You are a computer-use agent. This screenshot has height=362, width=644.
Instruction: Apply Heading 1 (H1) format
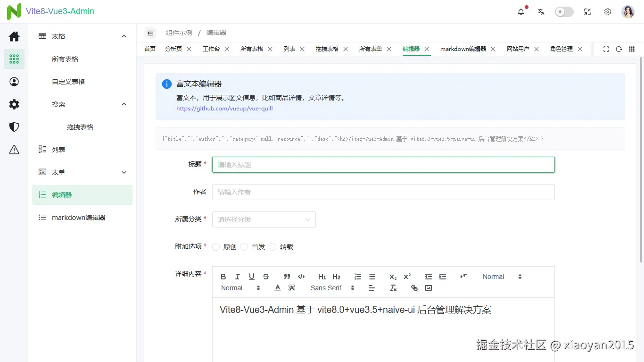coord(322,277)
